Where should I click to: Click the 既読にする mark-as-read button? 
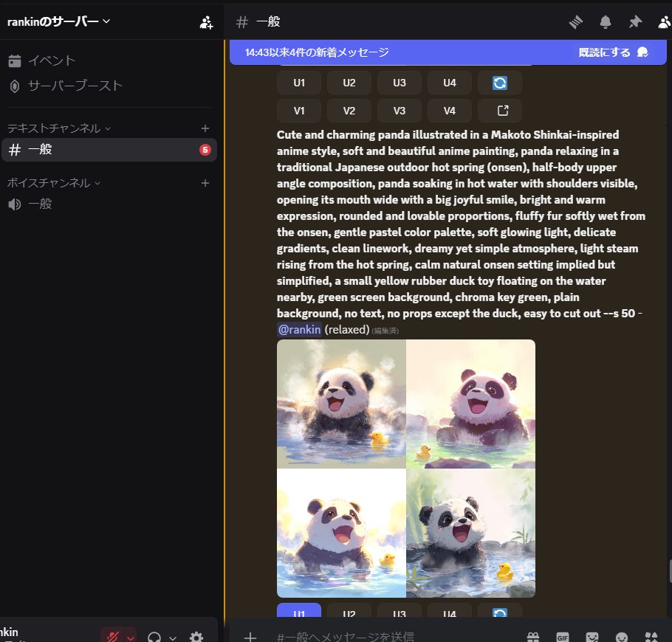[x=612, y=52]
